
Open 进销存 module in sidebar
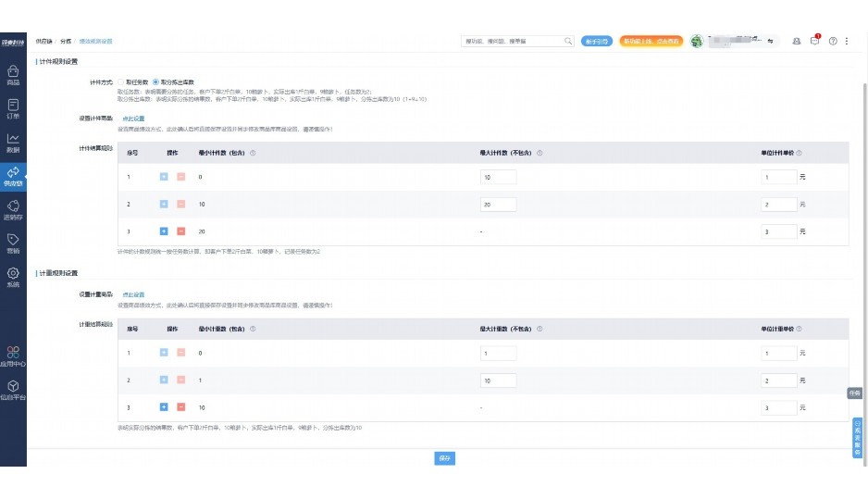point(13,210)
